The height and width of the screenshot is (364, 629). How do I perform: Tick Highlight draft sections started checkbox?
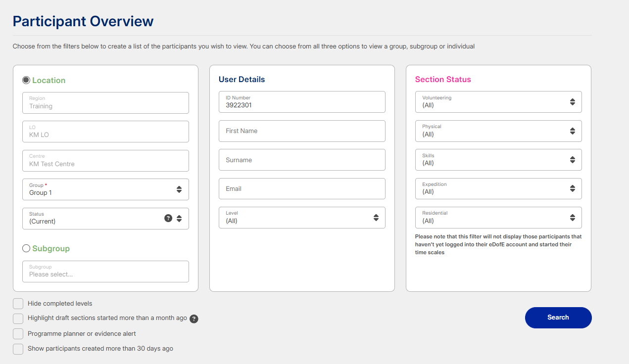18,318
